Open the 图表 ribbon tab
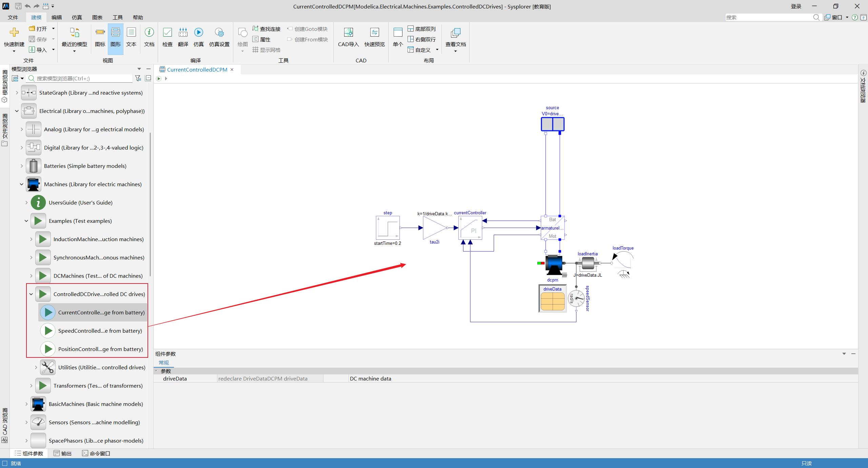868x468 pixels. coord(97,17)
